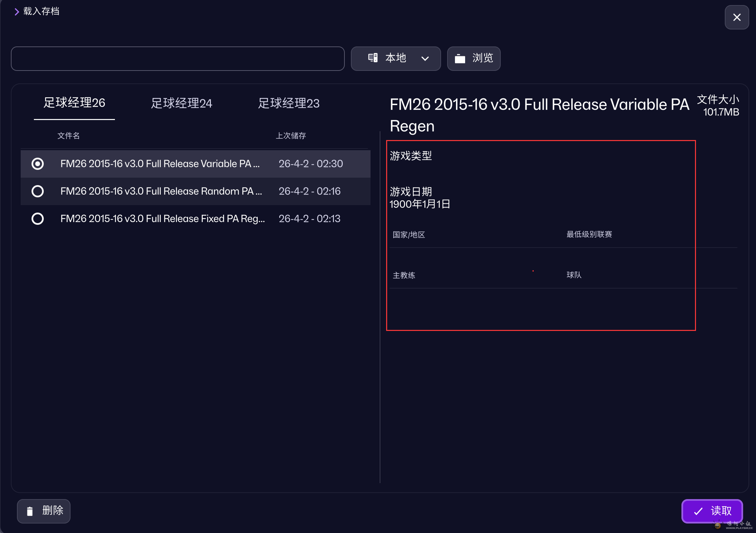Click the 游戏日期 value 1900年1月1日
The width and height of the screenshot is (756, 533).
(420, 204)
